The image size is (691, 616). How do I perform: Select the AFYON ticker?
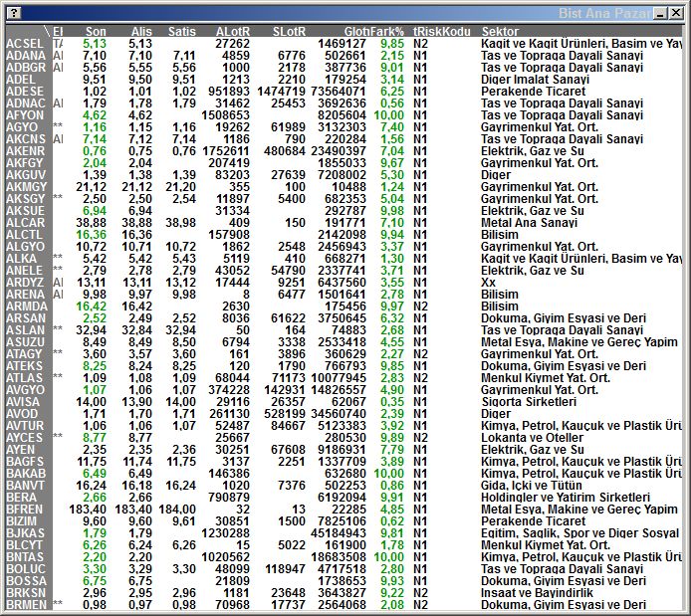(25, 114)
